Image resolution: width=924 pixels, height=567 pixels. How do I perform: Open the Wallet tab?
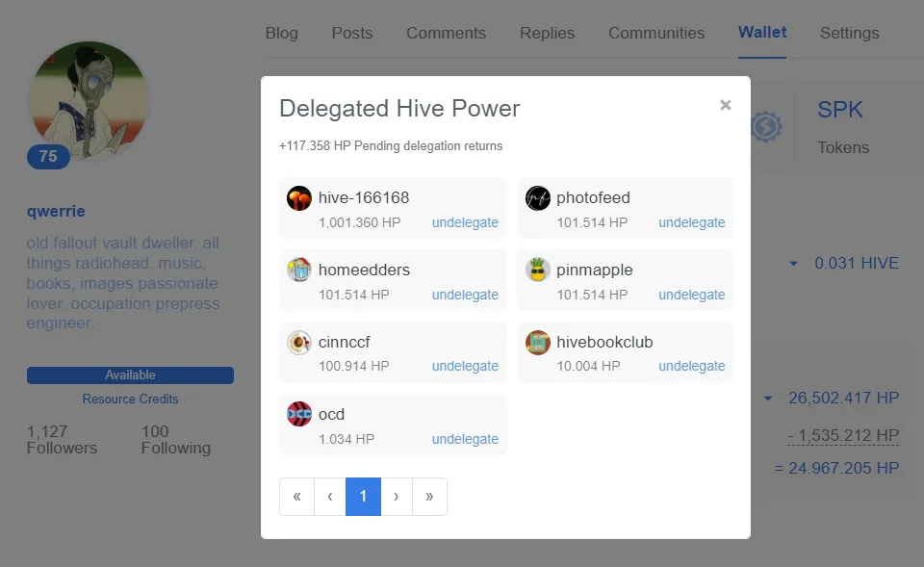tap(762, 33)
